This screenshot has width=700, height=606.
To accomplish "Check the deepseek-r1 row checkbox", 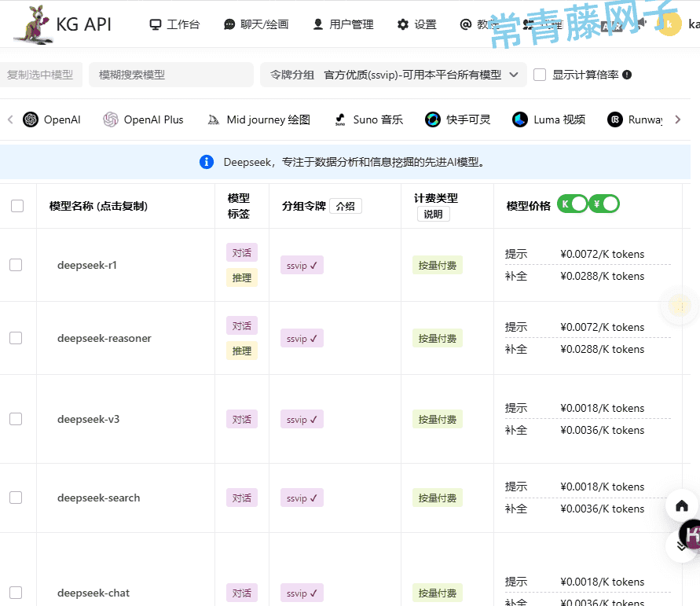I will coord(16,265).
